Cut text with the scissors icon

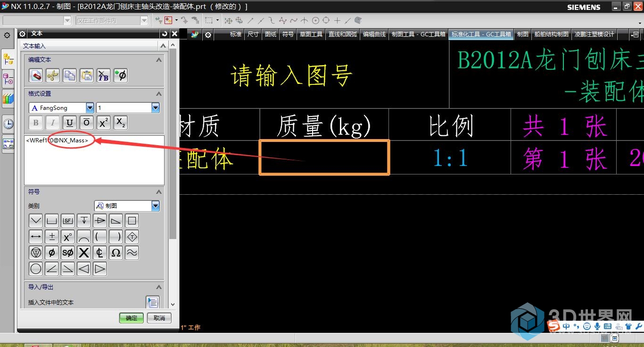pos(53,75)
